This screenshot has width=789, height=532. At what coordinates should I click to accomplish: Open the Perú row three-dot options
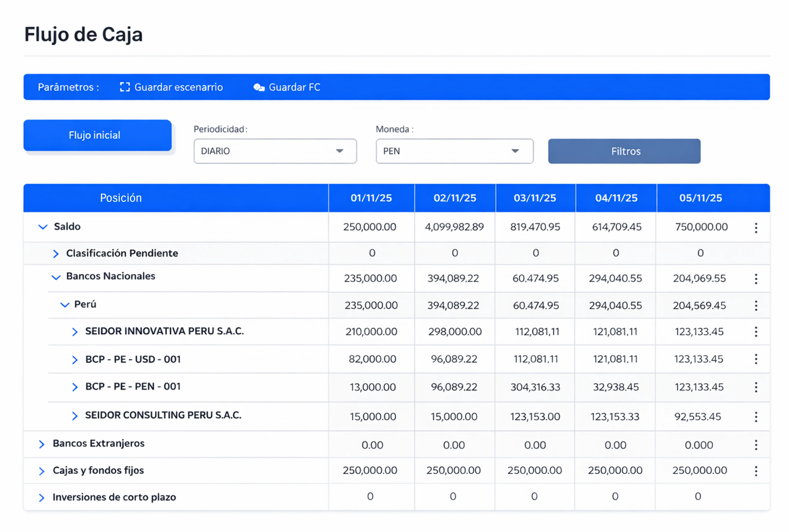[756, 306]
